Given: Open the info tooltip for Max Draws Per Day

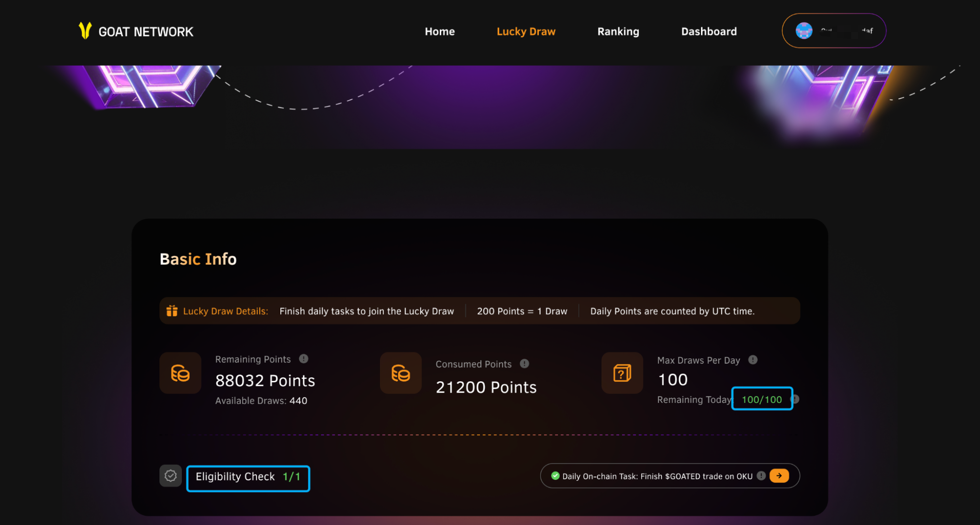Looking at the screenshot, I should [754, 360].
